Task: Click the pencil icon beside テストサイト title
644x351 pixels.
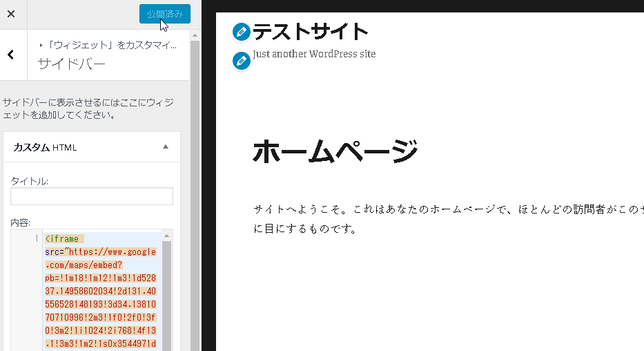Action: coord(241,32)
